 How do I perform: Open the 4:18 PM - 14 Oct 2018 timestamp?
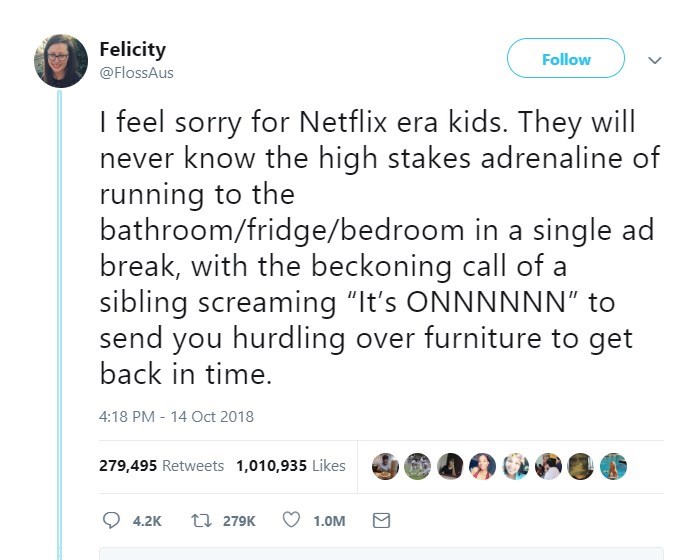click(x=177, y=416)
